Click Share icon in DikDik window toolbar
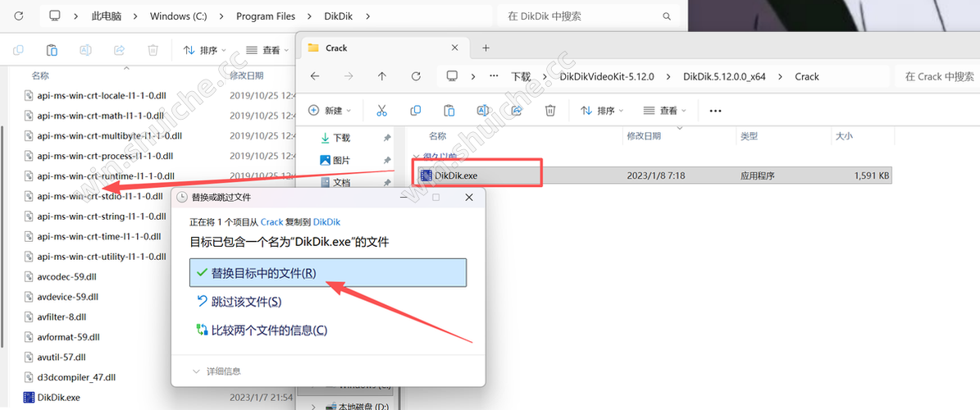This screenshot has height=410, width=980. tap(120, 50)
